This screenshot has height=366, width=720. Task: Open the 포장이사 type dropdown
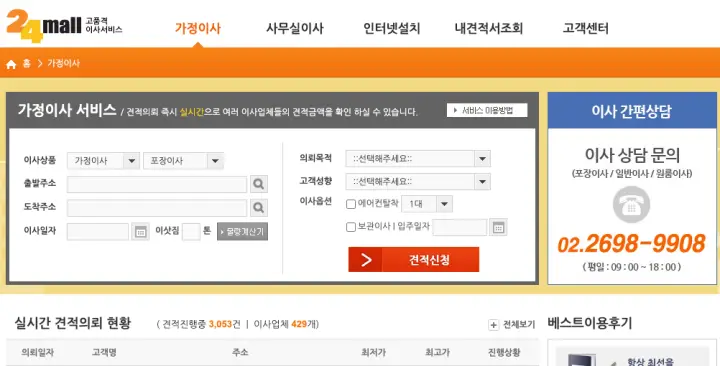183,161
